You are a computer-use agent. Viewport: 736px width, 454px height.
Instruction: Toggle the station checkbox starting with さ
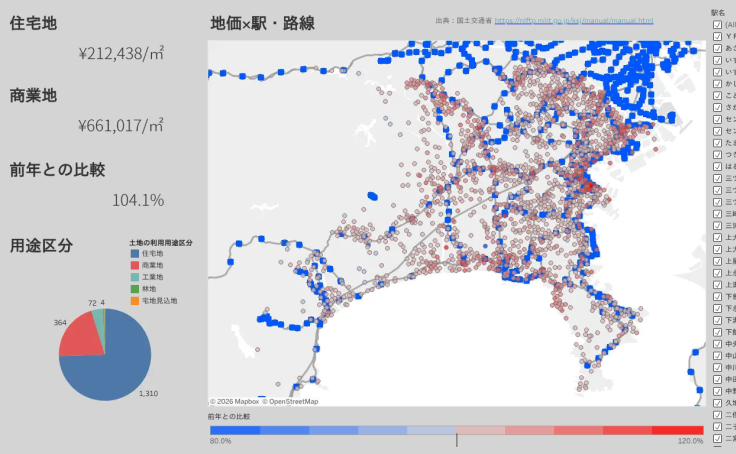tap(717, 107)
